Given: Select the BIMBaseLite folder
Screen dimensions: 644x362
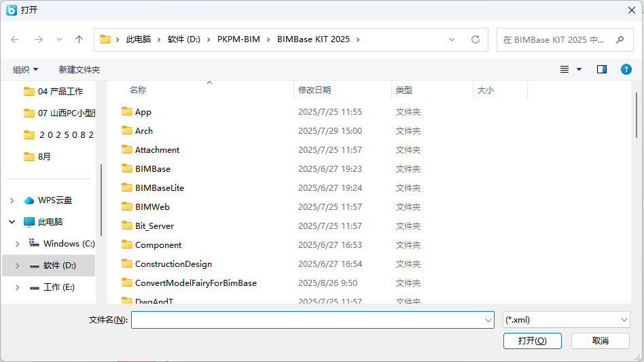Looking at the screenshot, I should coord(160,188).
